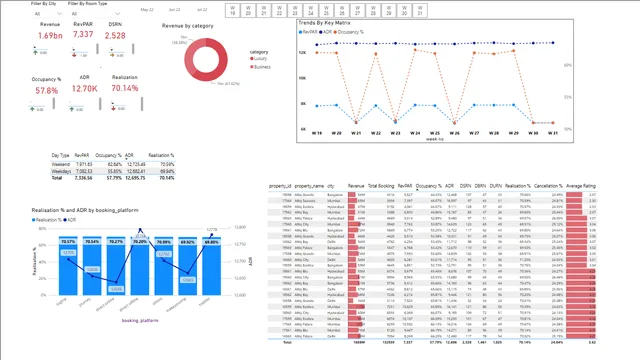Image resolution: width=640 pixels, height=360 pixels.
Task: Select the W 27 week slicer button
Action: click(x=358, y=11)
